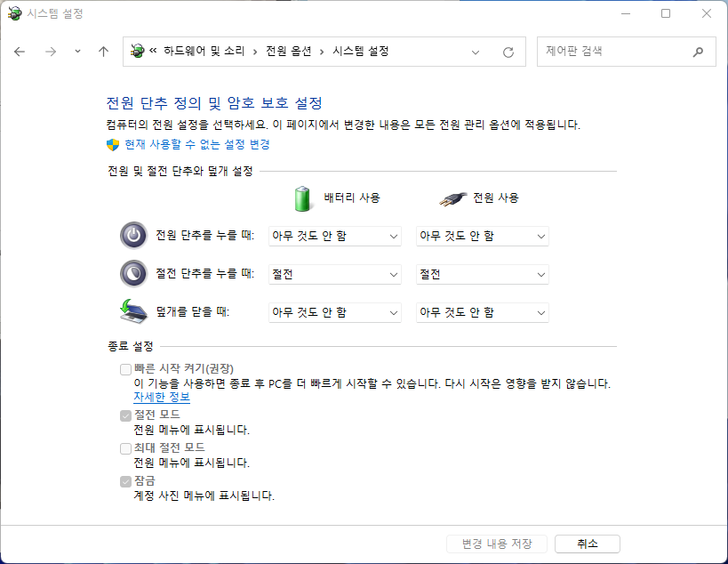Image resolution: width=728 pixels, height=564 pixels.
Task: Expand the address bar history dropdown
Action: click(x=476, y=52)
